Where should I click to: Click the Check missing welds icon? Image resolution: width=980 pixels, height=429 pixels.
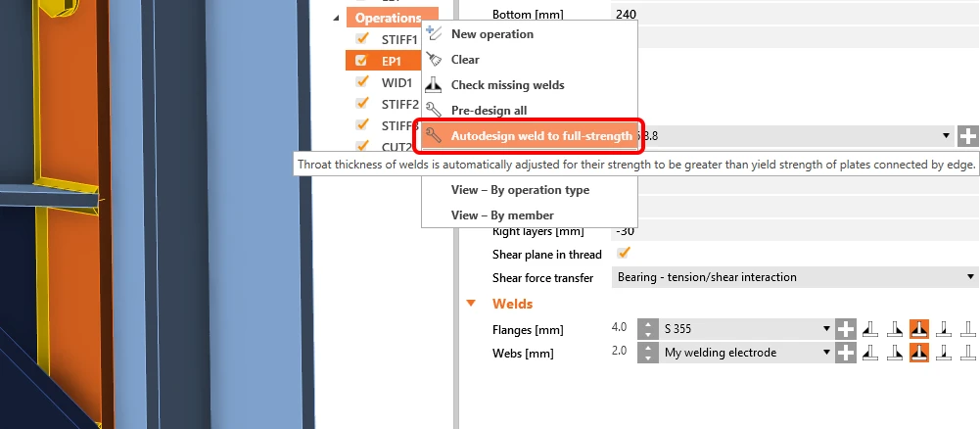pyautogui.click(x=434, y=85)
